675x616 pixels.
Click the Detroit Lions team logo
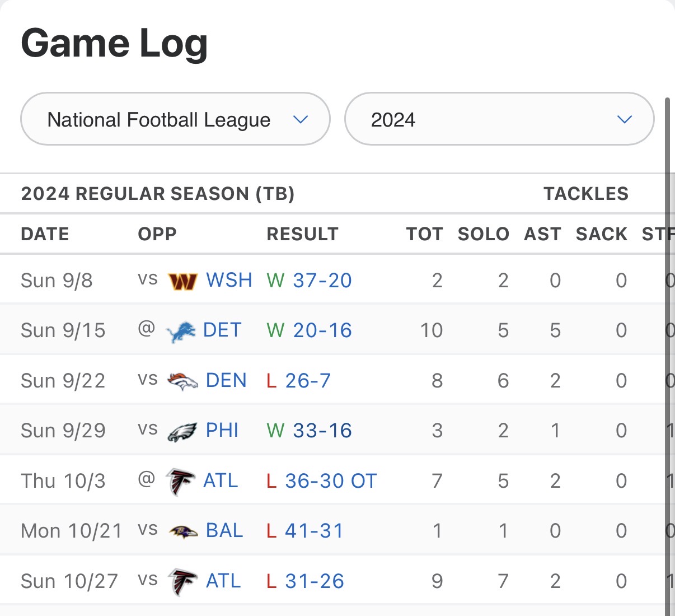[x=181, y=332]
